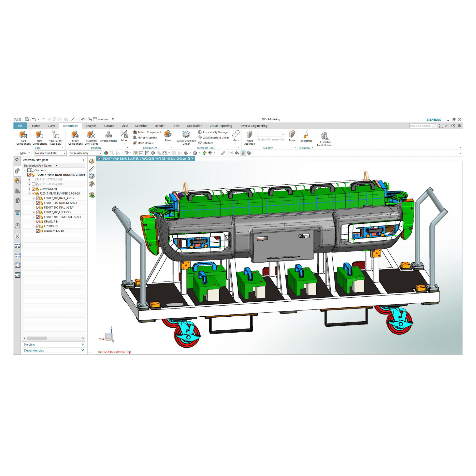Toggle F20017_400_FIX.ASSLY checkbox
This screenshot has height=476, width=476.
[x=38, y=212]
